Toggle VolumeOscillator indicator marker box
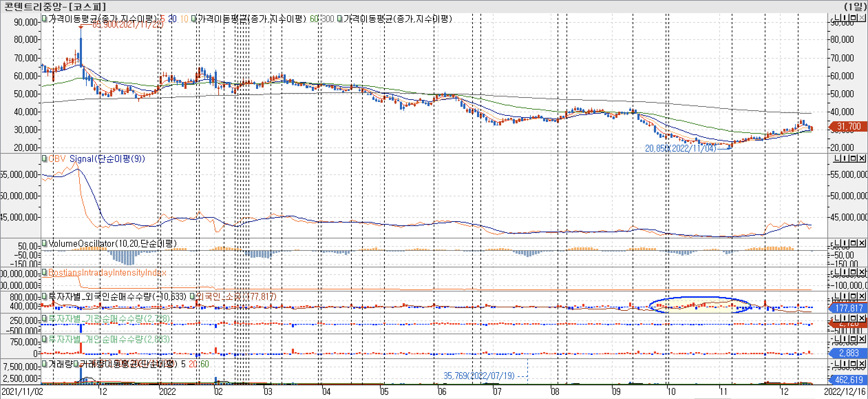 (44, 244)
